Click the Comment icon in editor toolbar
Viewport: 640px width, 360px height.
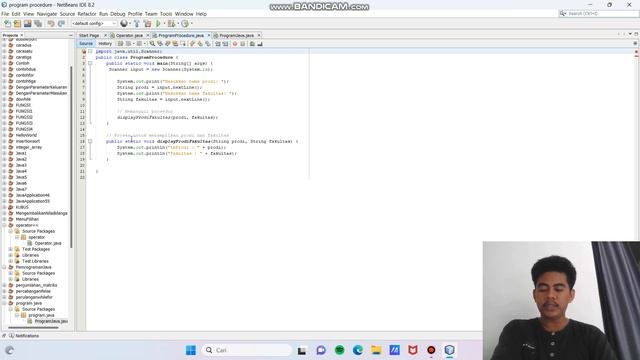[252, 44]
